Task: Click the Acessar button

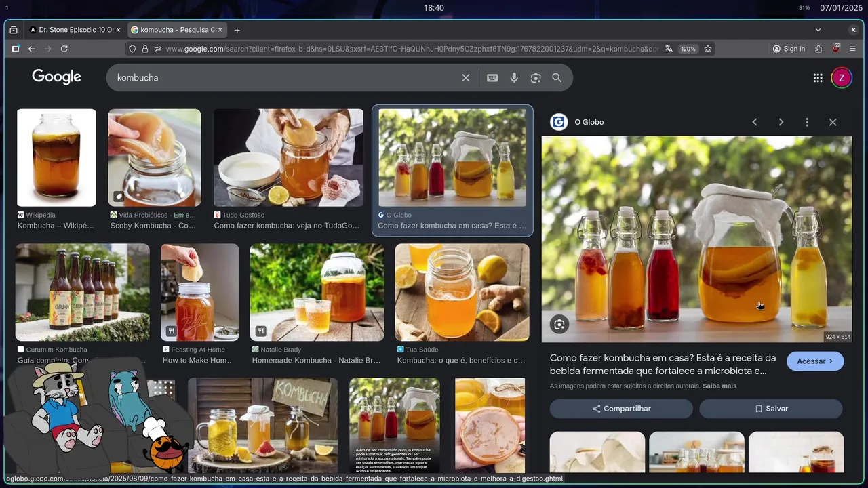Action: (815, 361)
